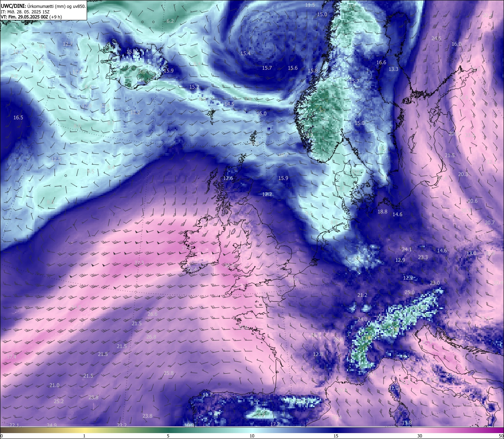Select the 11.8 value label

407,422
